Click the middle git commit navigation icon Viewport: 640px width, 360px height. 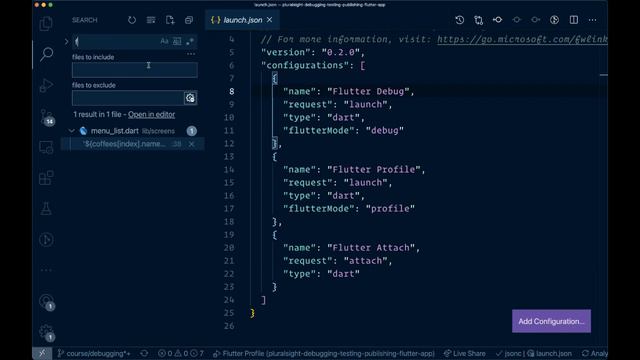pyautogui.click(x=516, y=20)
